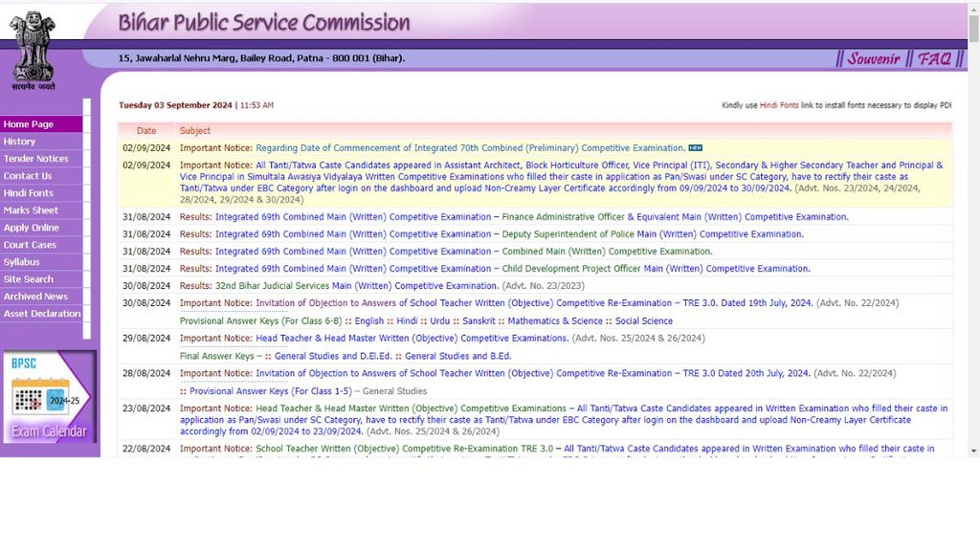Click the (Advt. No. 23/2023) text

click(x=544, y=285)
